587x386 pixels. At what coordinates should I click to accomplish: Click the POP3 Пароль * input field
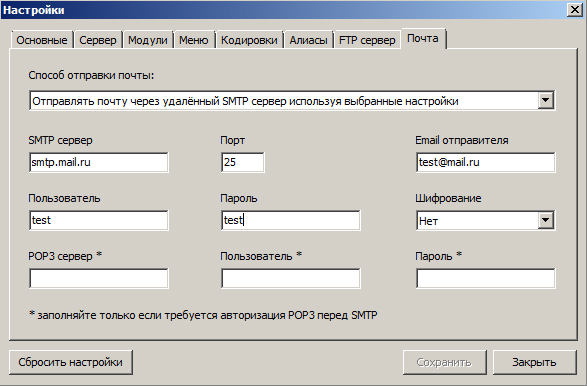tap(486, 278)
